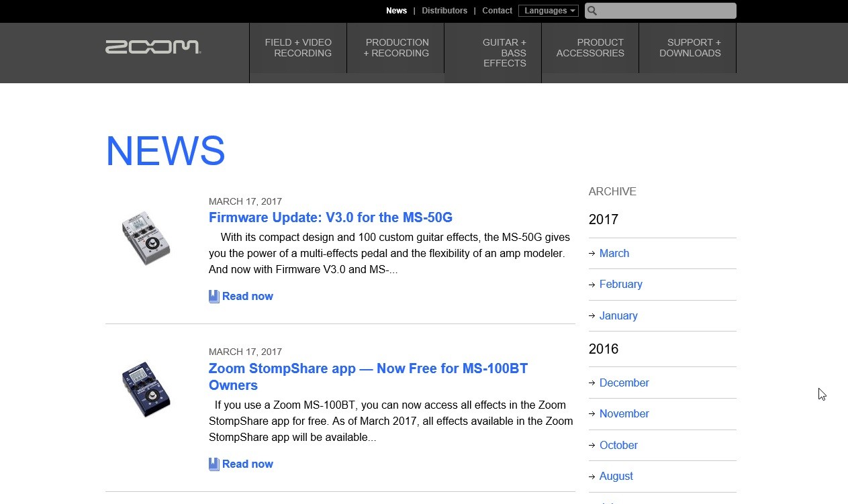Click the search magnifier icon
The image size is (848, 504).
[592, 11]
